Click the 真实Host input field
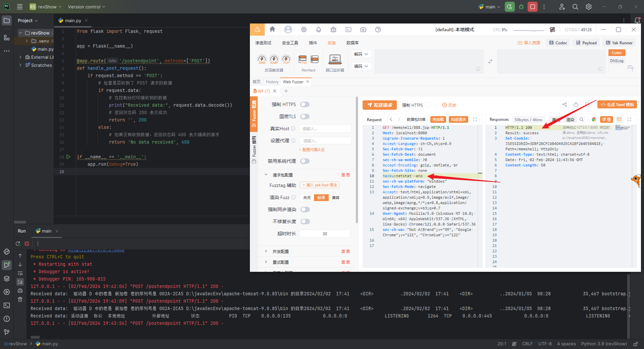 coord(325,129)
